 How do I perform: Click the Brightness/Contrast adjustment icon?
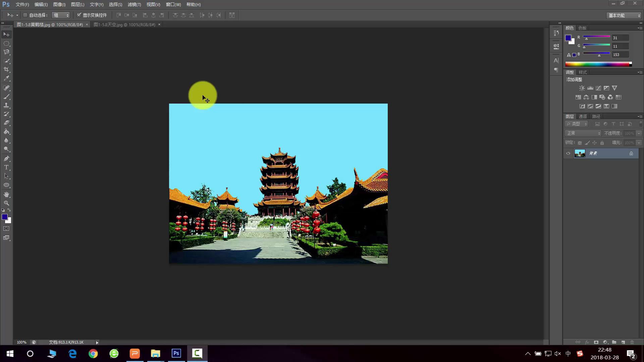582,88
